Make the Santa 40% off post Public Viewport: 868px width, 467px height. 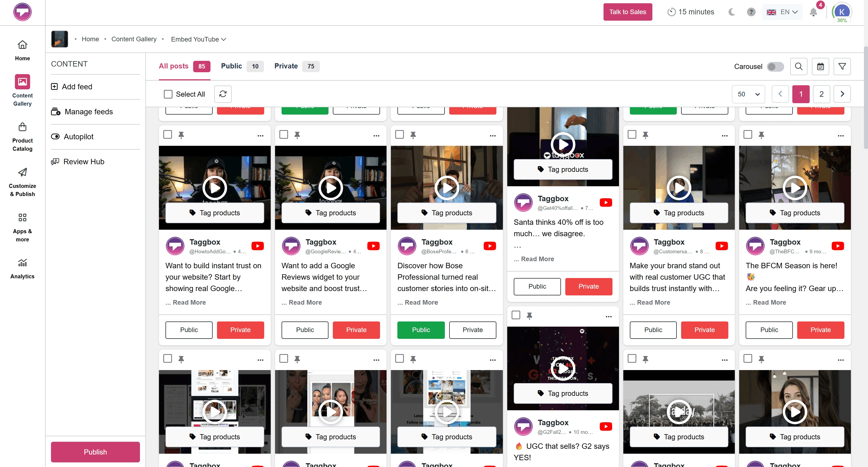pos(537,286)
